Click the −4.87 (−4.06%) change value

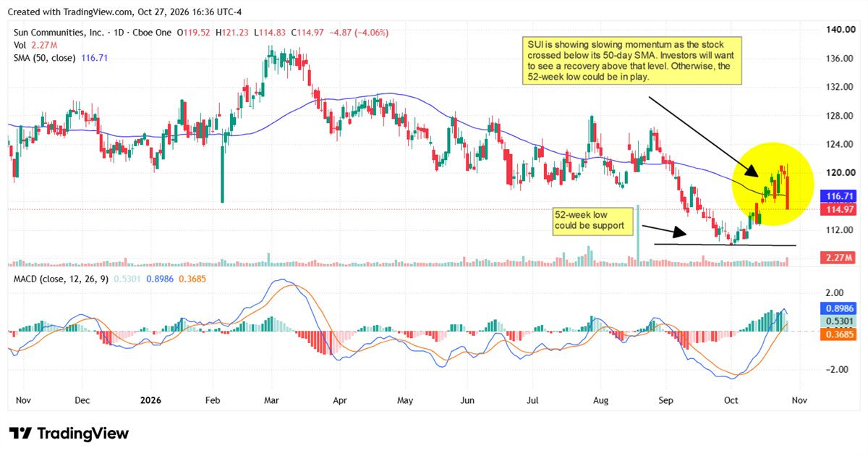[359, 33]
